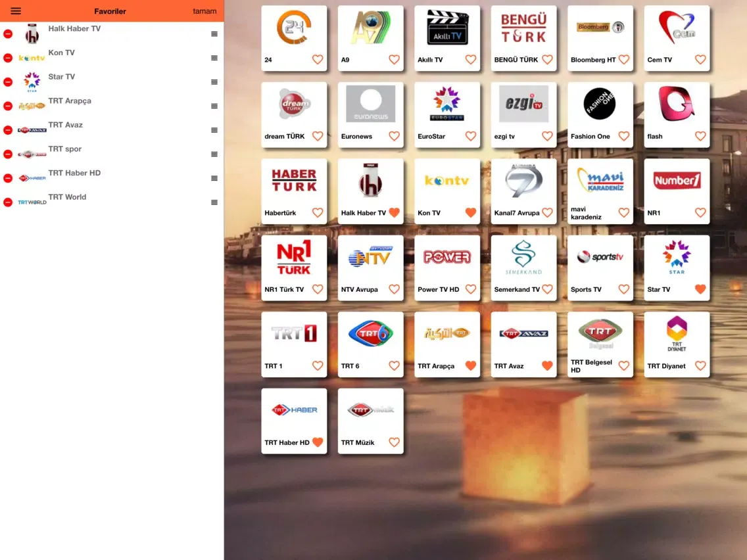Unfavorite TRT Arapça via filled heart

[471, 365]
